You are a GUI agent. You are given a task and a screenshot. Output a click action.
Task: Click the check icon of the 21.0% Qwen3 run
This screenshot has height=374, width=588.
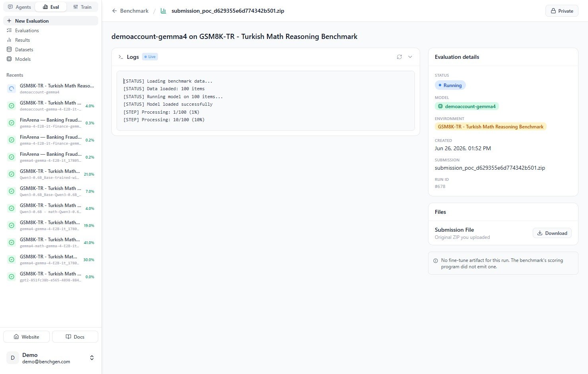[x=12, y=174]
